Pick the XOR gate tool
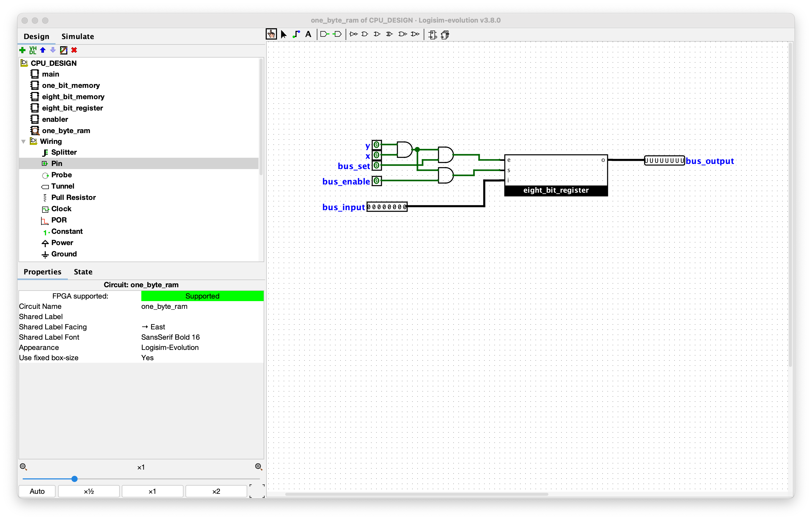The image size is (812, 520). coord(389,34)
